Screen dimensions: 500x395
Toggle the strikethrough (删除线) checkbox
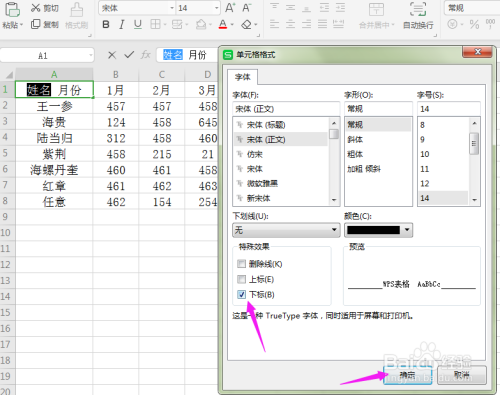pyautogui.click(x=241, y=264)
